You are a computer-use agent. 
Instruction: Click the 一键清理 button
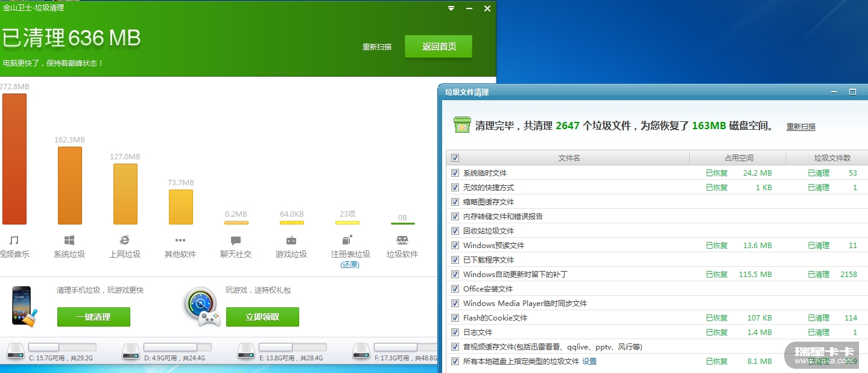coord(93,317)
